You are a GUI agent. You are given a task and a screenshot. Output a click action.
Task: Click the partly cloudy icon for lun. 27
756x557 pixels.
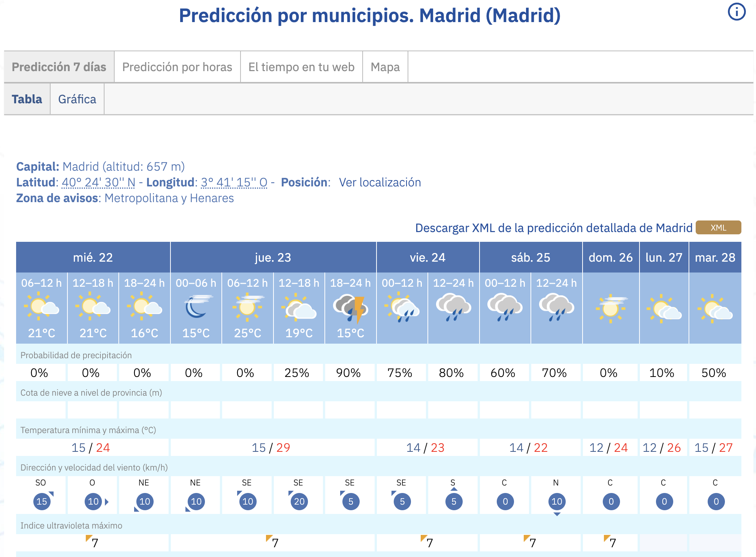click(x=663, y=308)
